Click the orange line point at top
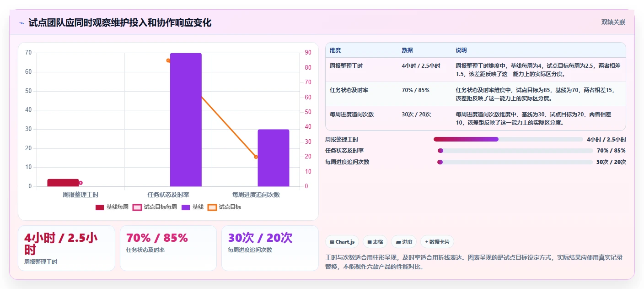This screenshot has width=644, height=289. pos(168,60)
